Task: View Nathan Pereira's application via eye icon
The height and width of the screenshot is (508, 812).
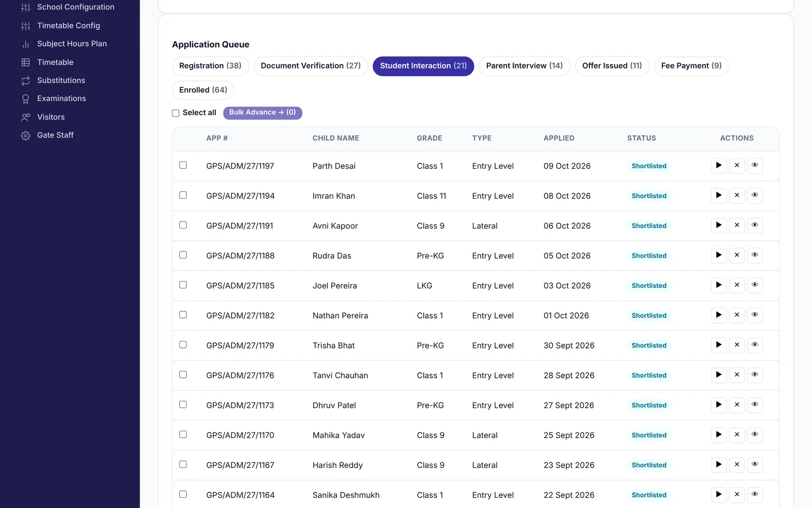Action: 755,315
